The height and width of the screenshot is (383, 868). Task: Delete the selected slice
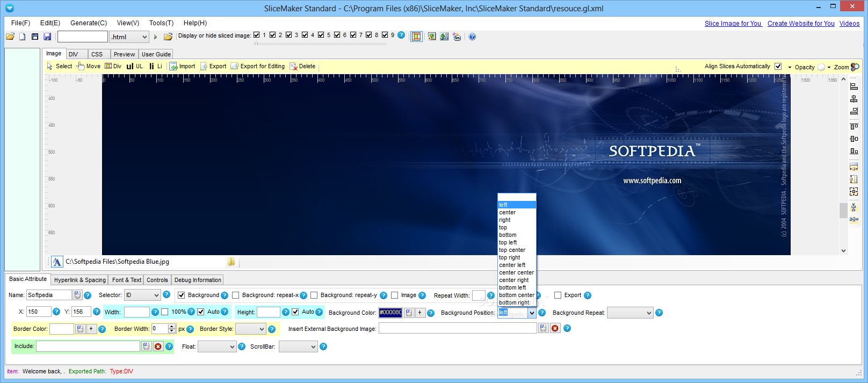click(302, 66)
